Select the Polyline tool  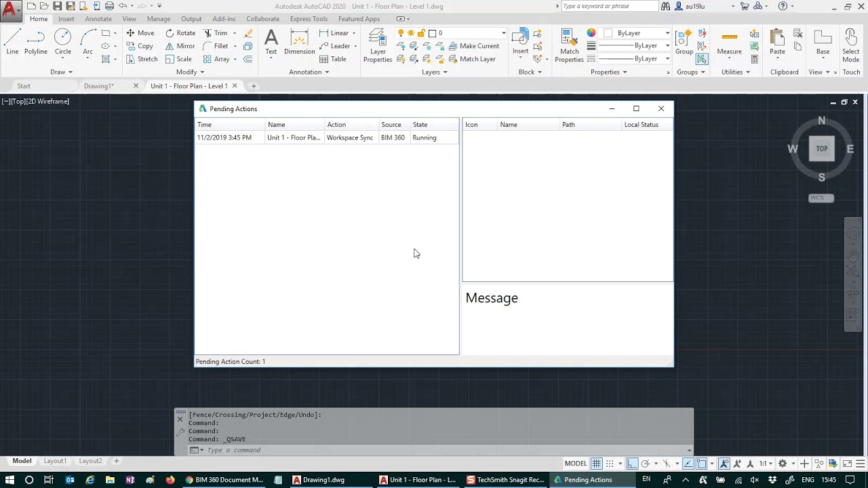click(36, 42)
